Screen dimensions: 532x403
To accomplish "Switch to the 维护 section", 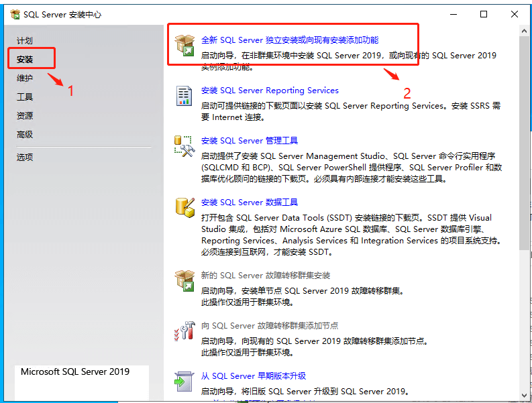I will pyautogui.click(x=25, y=78).
